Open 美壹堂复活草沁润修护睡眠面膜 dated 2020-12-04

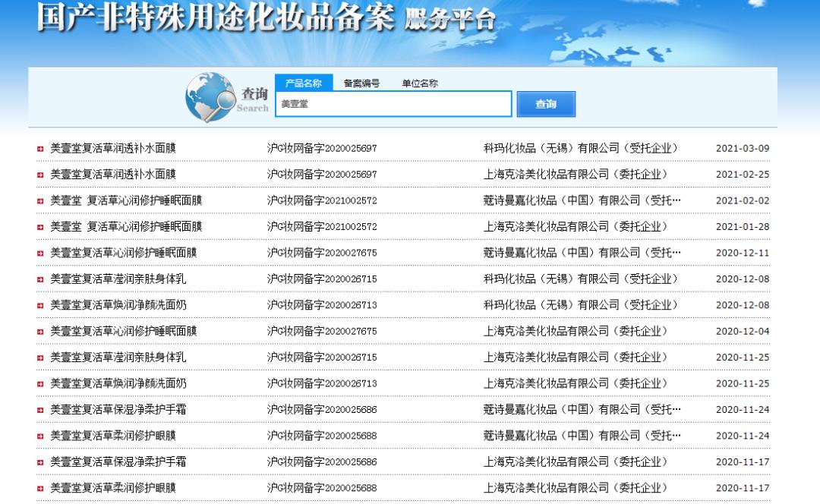(x=123, y=331)
